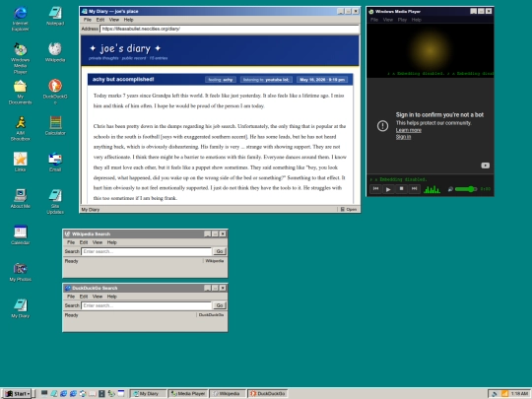Open the View menu in the Wikipedia Search window

coord(98,242)
